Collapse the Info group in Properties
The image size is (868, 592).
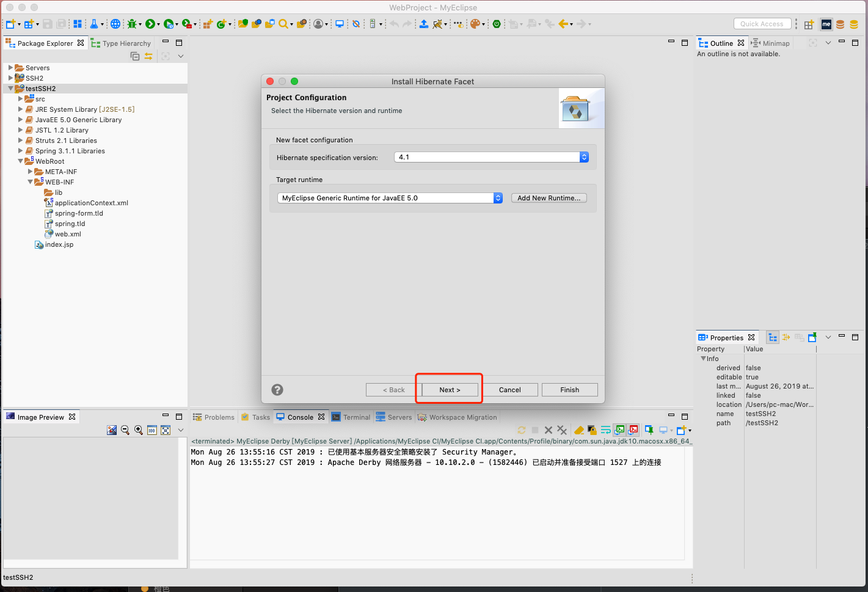click(703, 359)
